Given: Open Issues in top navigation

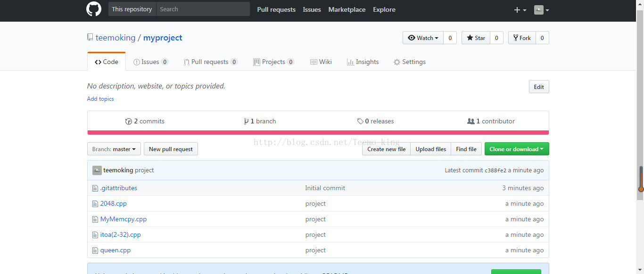Looking at the screenshot, I should coord(312,9).
